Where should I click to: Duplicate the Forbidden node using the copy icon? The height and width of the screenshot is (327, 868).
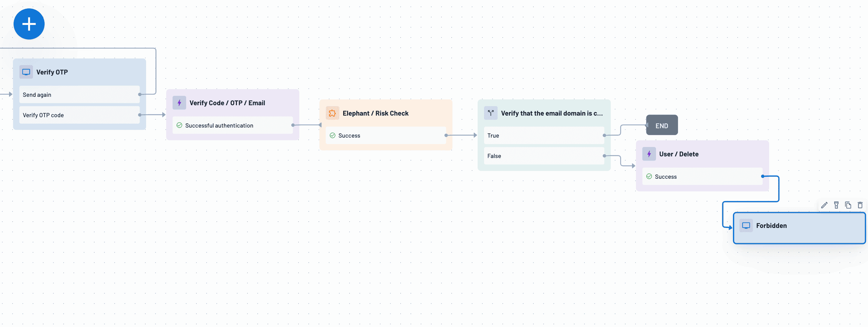[x=849, y=205]
